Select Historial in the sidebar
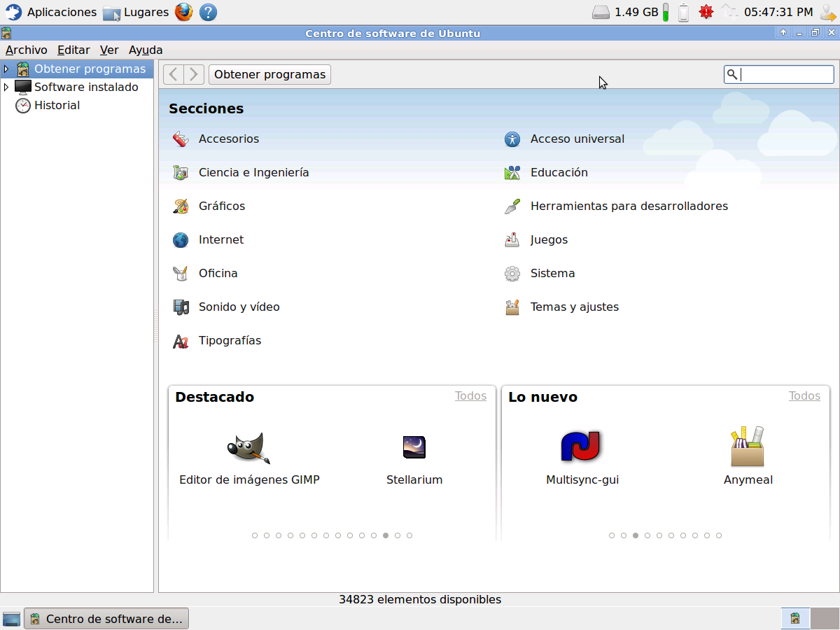The image size is (840, 630). pyautogui.click(x=57, y=105)
